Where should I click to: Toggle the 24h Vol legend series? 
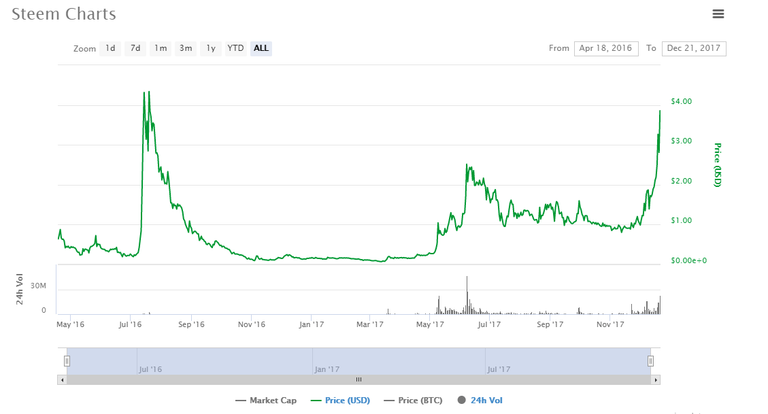[480, 400]
